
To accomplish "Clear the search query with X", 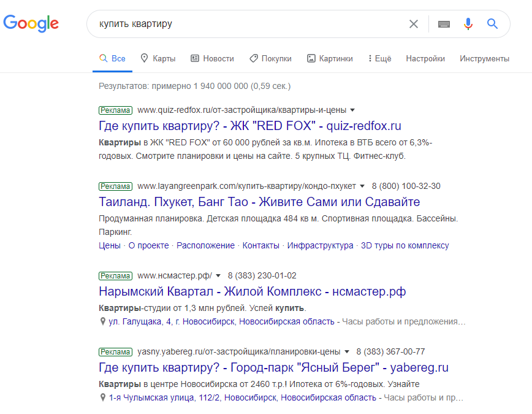I will pyautogui.click(x=413, y=24).
